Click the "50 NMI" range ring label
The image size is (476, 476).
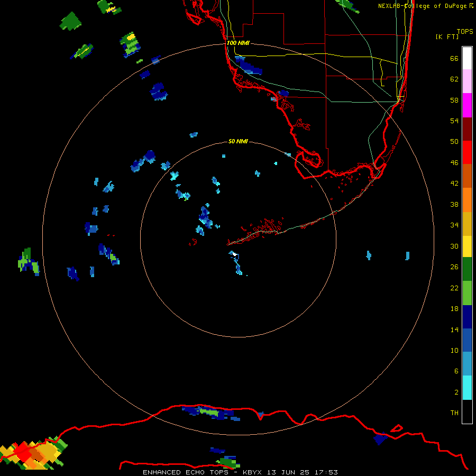pos(238,141)
